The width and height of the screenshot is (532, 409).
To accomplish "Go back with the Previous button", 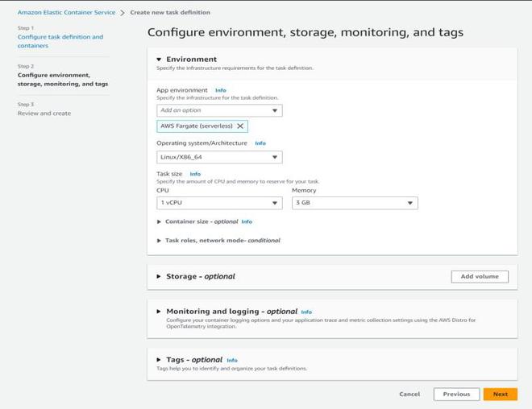I will point(455,394).
